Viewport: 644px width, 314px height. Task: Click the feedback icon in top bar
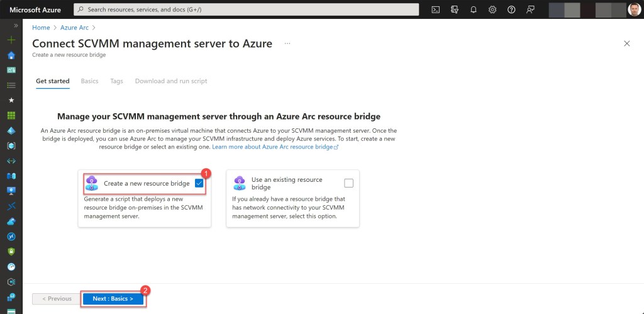tap(530, 9)
